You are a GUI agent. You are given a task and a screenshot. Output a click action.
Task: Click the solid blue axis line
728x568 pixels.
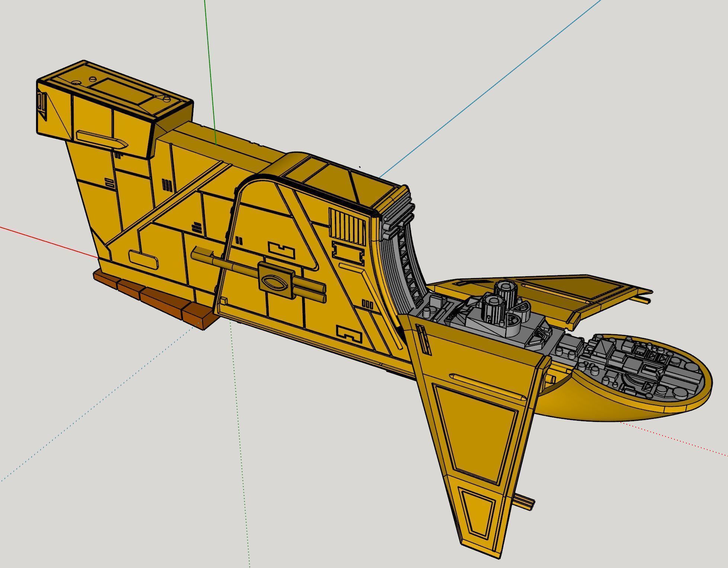click(x=490, y=88)
